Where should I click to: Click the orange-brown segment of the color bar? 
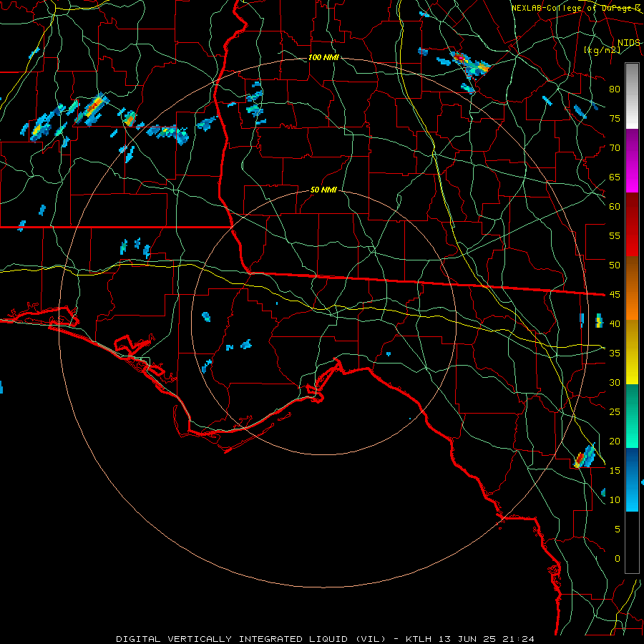pyautogui.click(x=632, y=288)
